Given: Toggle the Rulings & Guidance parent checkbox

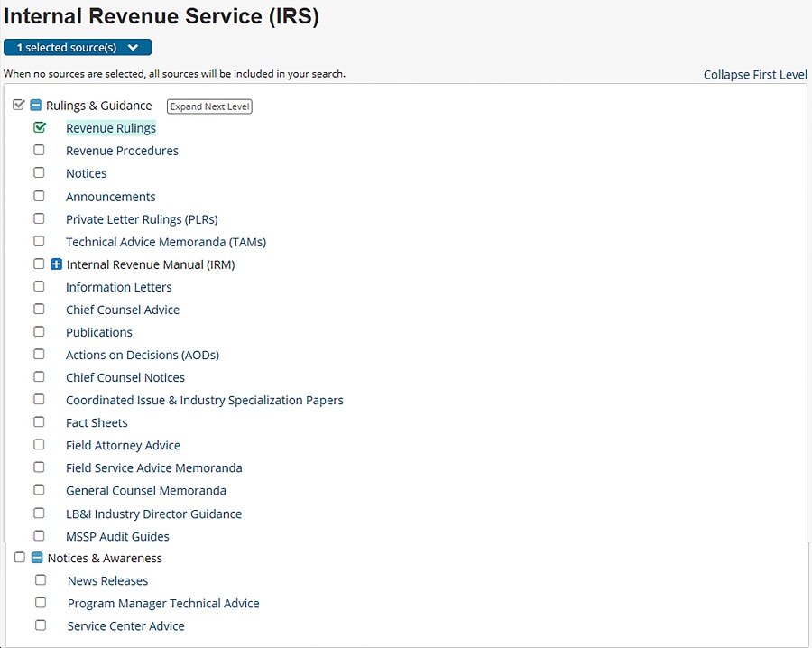Looking at the screenshot, I should click(x=19, y=106).
